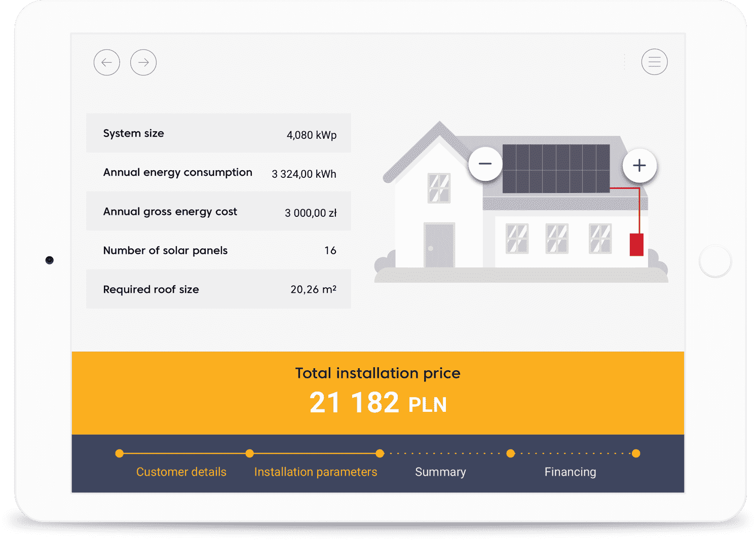756x540 pixels.
Task: Click the attic window on the house illustration
Action: (x=440, y=187)
